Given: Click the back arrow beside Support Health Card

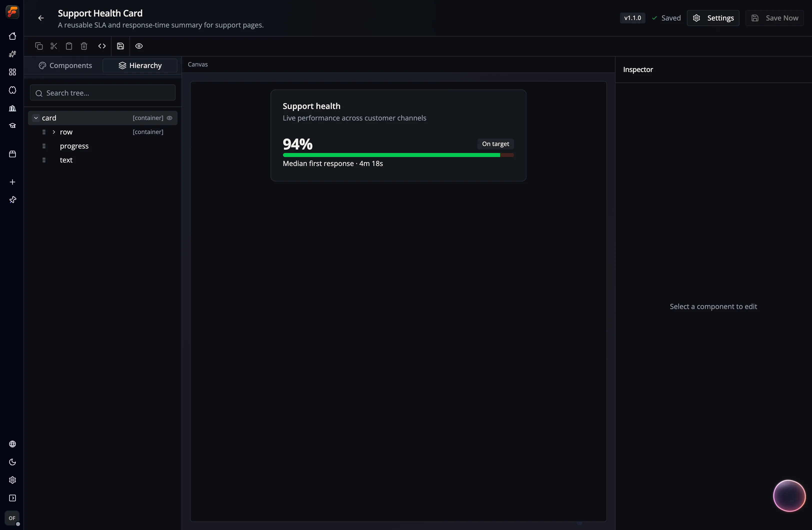Looking at the screenshot, I should (x=41, y=18).
